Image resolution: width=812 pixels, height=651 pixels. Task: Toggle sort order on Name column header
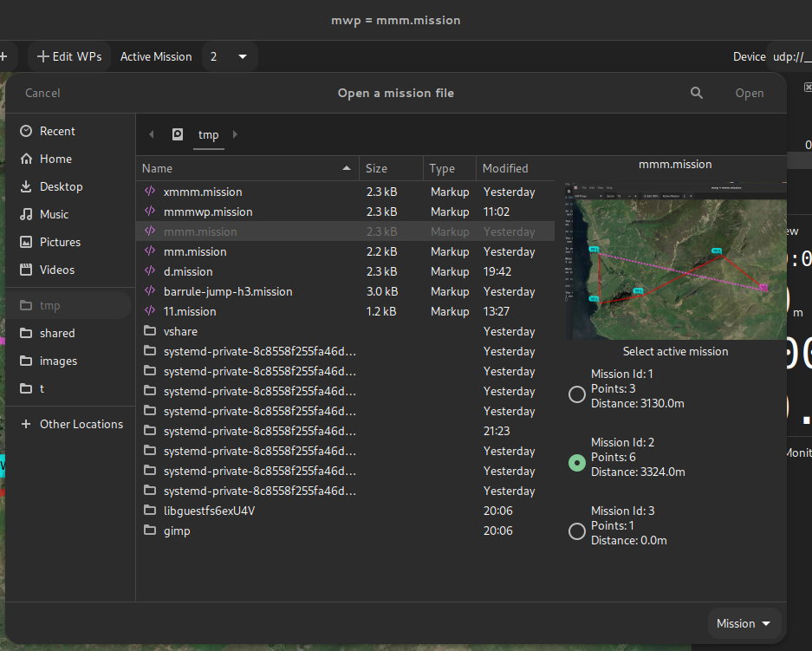248,168
